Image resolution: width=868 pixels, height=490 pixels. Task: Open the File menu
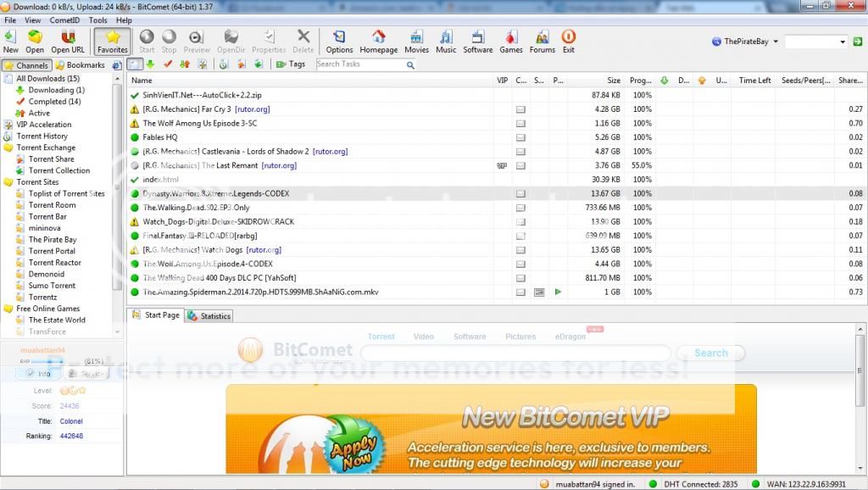coord(10,20)
